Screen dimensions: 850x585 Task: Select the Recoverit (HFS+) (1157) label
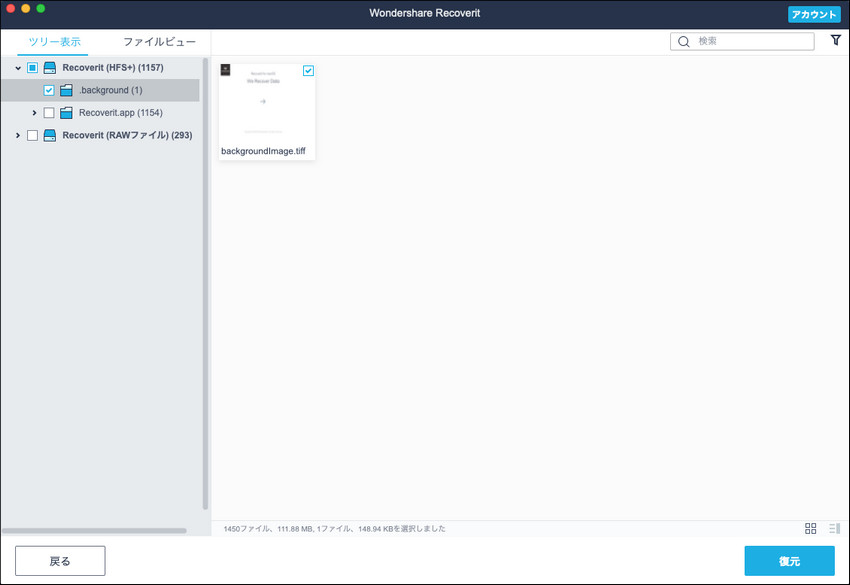pos(113,68)
